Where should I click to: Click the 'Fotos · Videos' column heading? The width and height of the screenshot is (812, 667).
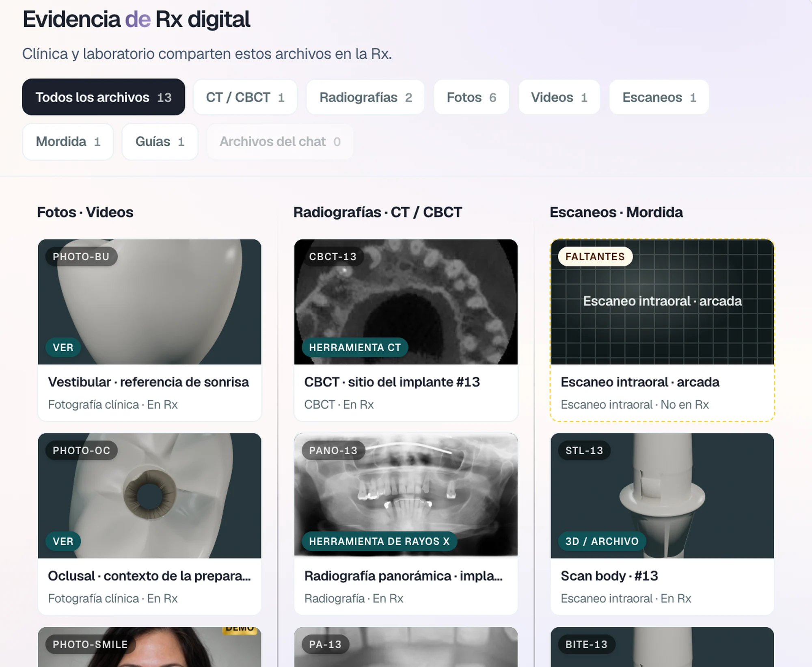click(x=85, y=212)
